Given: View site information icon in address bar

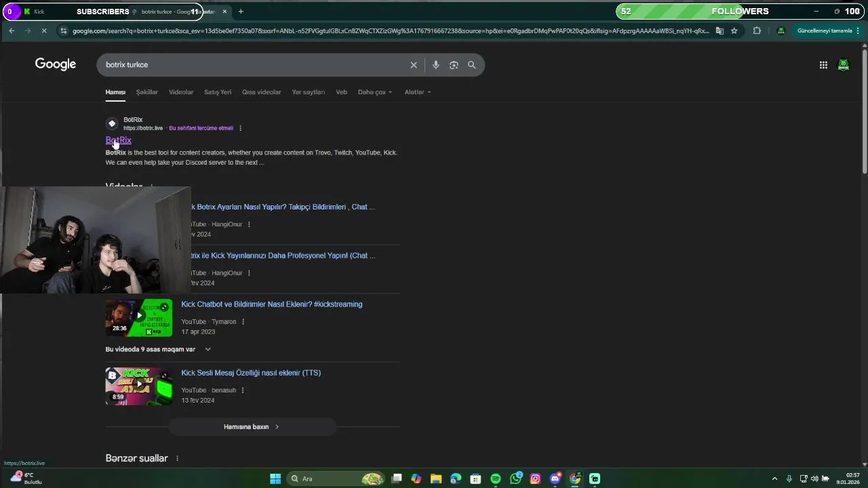Looking at the screenshot, I should pyautogui.click(x=63, y=30).
